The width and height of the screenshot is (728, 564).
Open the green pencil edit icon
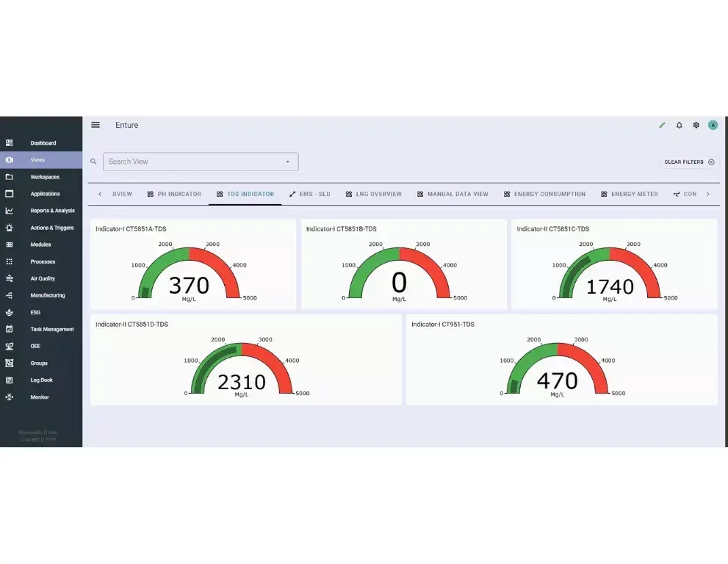point(662,125)
